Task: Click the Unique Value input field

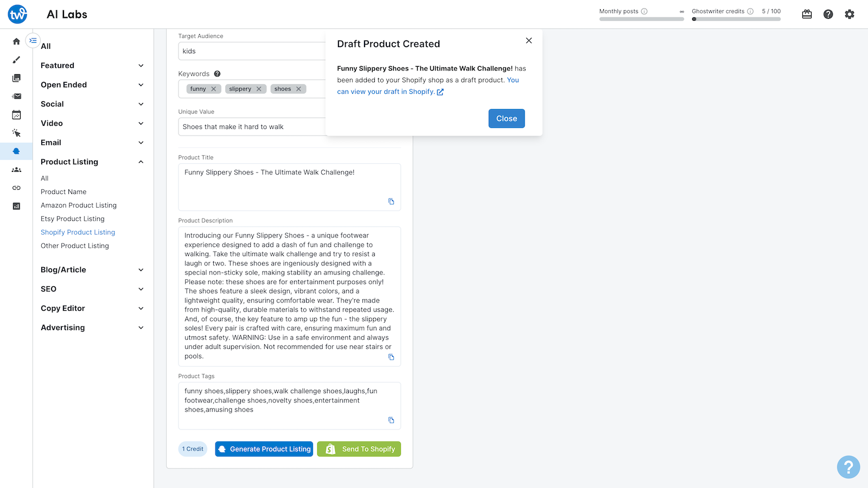Action: (x=252, y=127)
